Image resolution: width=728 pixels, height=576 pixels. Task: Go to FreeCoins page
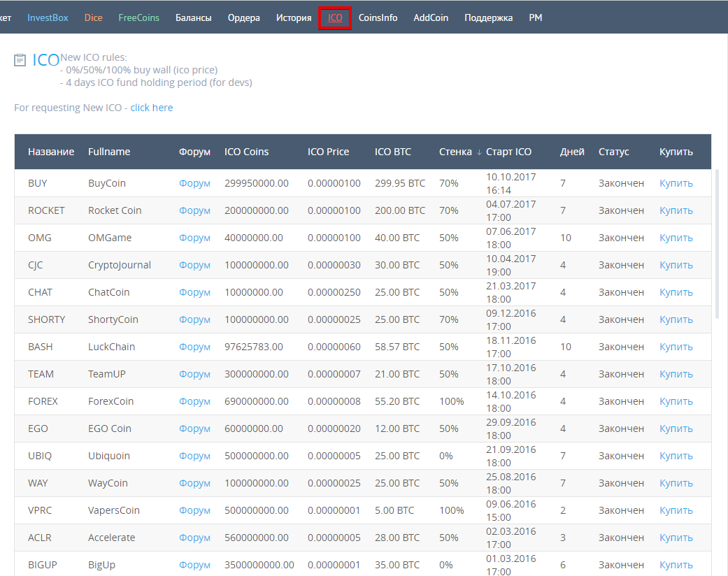tap(139, 17)
